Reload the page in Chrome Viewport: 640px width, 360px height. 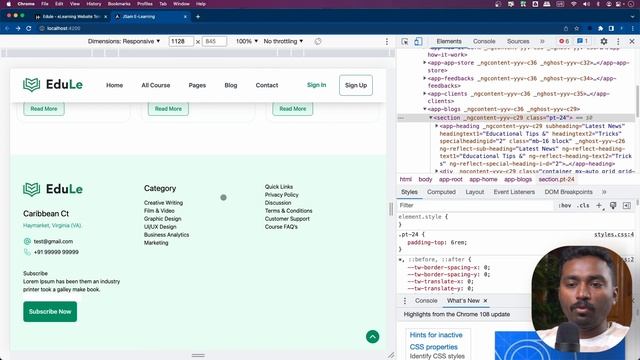coord(29,28)
